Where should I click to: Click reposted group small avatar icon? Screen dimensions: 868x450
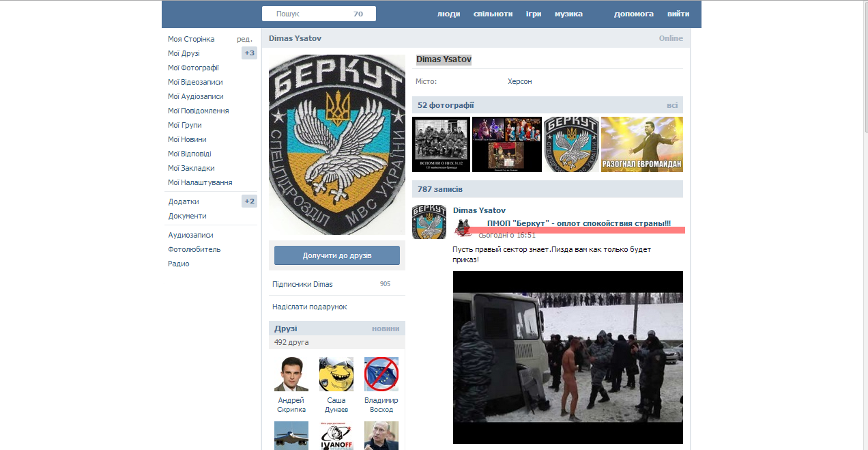[x=464, y=227]
